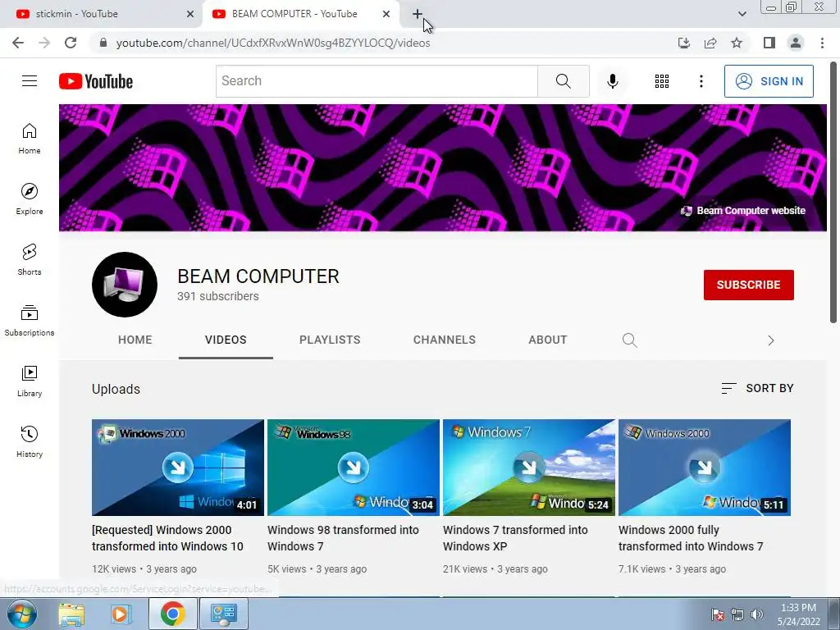Click the Chrome taskbar icon

172,614
